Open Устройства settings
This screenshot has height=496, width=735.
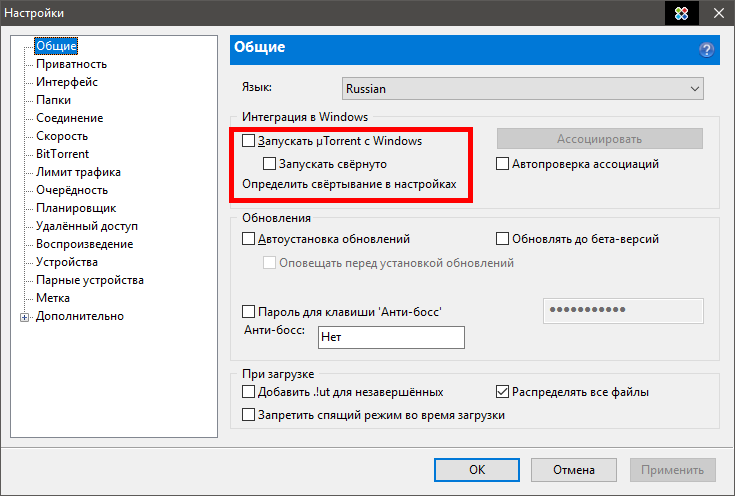[67, 262]
